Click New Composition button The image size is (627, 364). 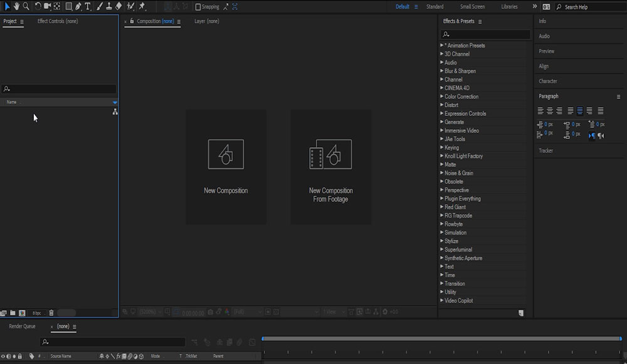pos(226,167)
